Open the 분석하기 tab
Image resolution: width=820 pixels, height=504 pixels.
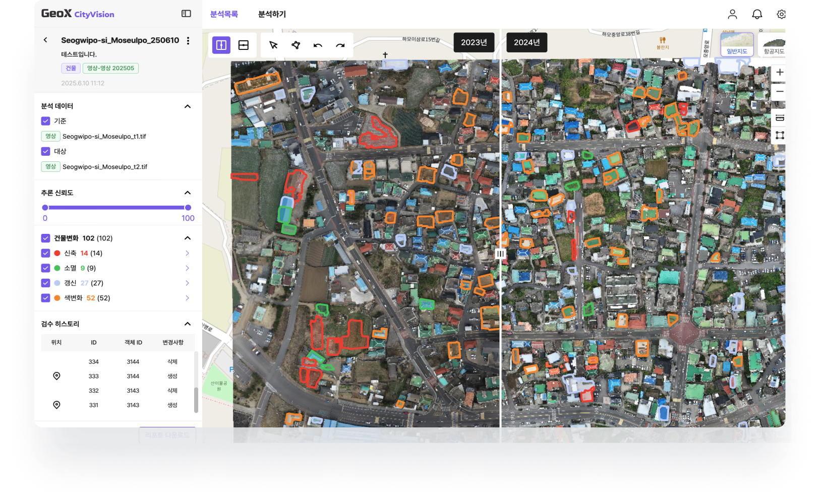pyautogui.click(x=272, y=14)
